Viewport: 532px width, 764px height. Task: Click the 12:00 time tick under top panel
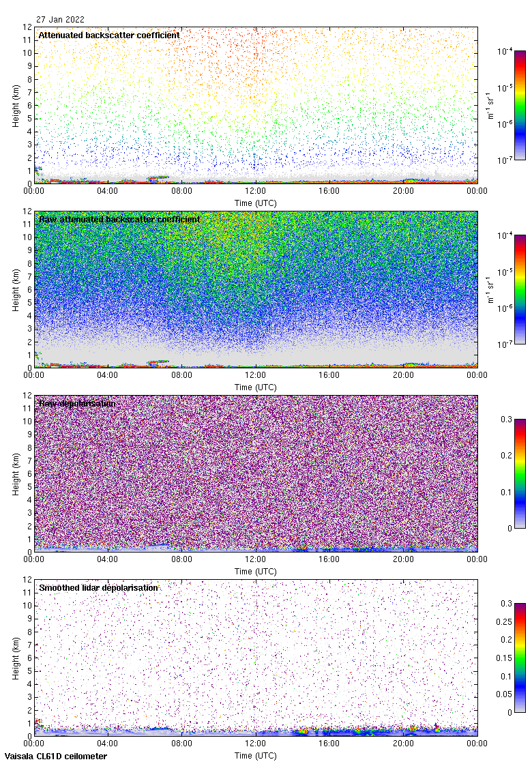pyautogui.click(x=256, y=192)
